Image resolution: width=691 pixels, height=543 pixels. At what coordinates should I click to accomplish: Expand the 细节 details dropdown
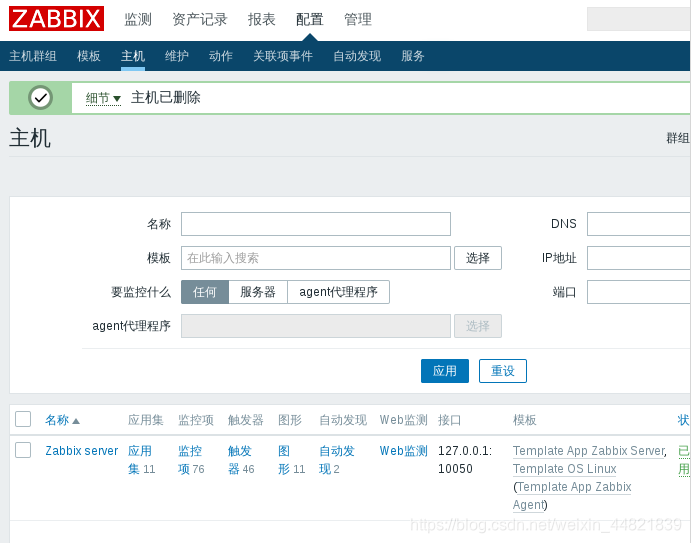[103, 98]
